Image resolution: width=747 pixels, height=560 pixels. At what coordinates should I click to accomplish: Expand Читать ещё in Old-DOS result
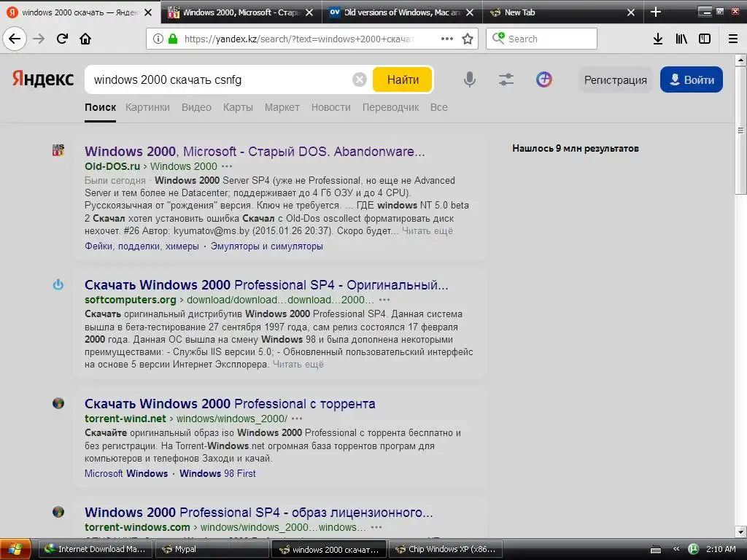pyautogui.click(x=427, y=231)
